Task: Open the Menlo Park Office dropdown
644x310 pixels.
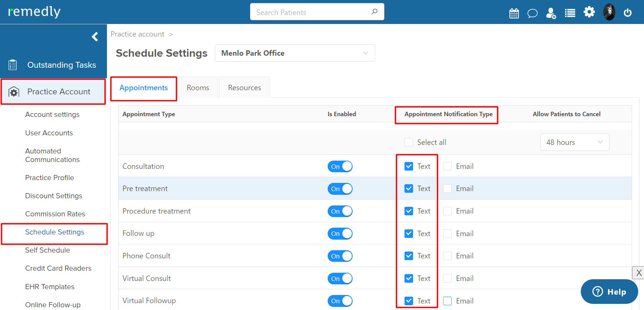Action: (295, 53)
